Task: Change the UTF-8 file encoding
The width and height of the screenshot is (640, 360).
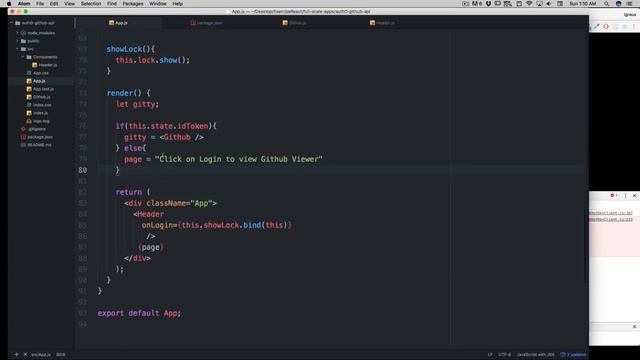Action: [504, 354]
